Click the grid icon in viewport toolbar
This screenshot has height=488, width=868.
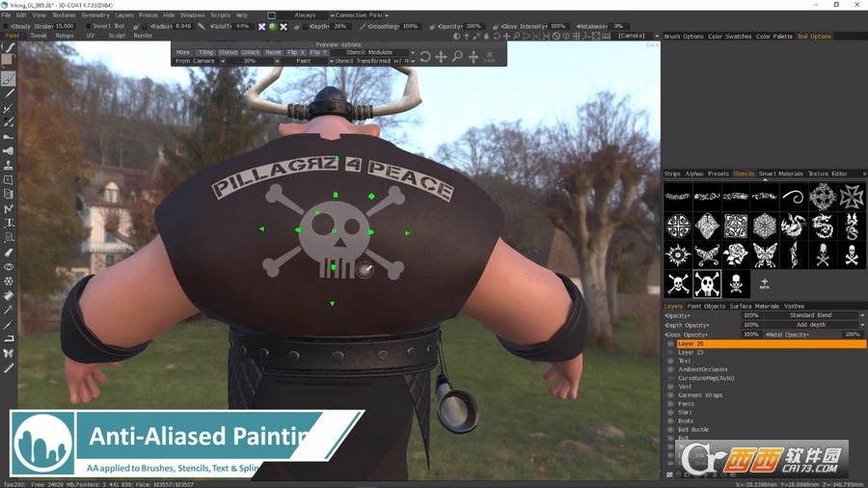[576, 36]
